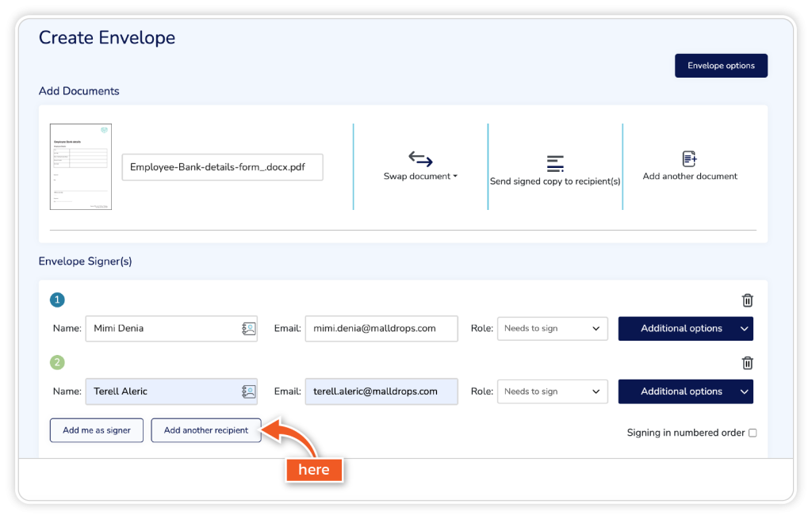Click the signer number 1 badge
This screenshot has height=519, width=812.
tap(57, 300)
